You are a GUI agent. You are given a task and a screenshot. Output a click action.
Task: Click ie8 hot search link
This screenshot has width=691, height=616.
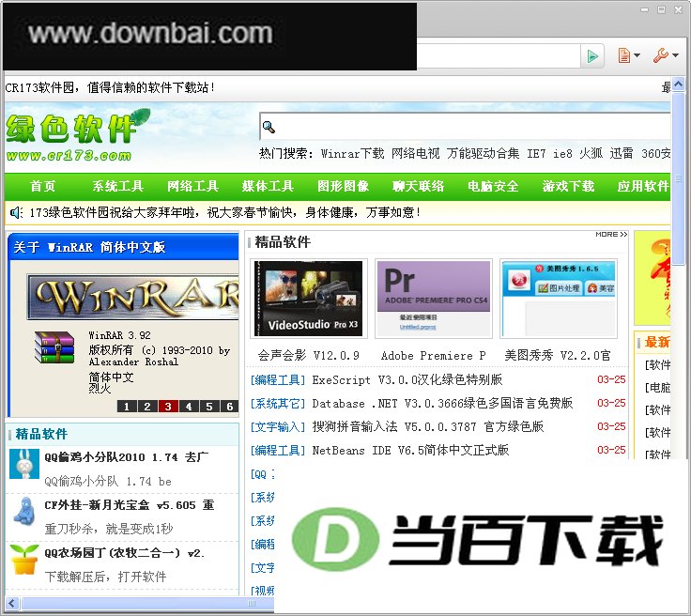pyautogui.click(x=562, y=153)
